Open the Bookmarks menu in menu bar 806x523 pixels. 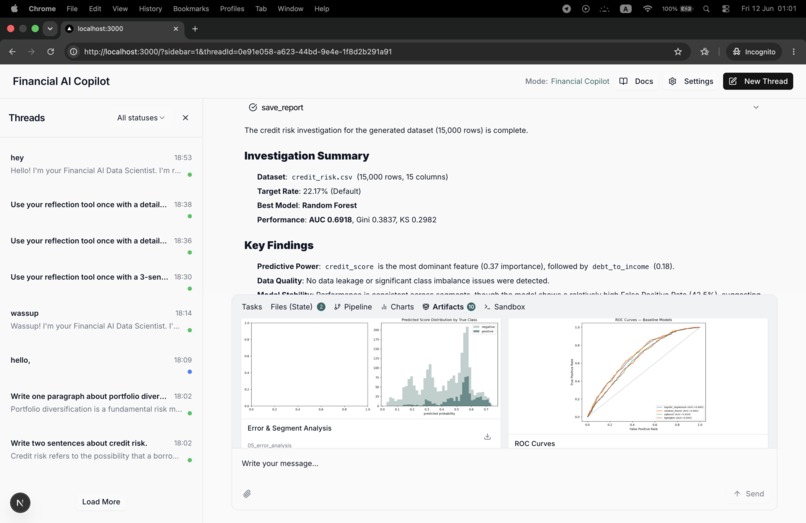(191, 9)
